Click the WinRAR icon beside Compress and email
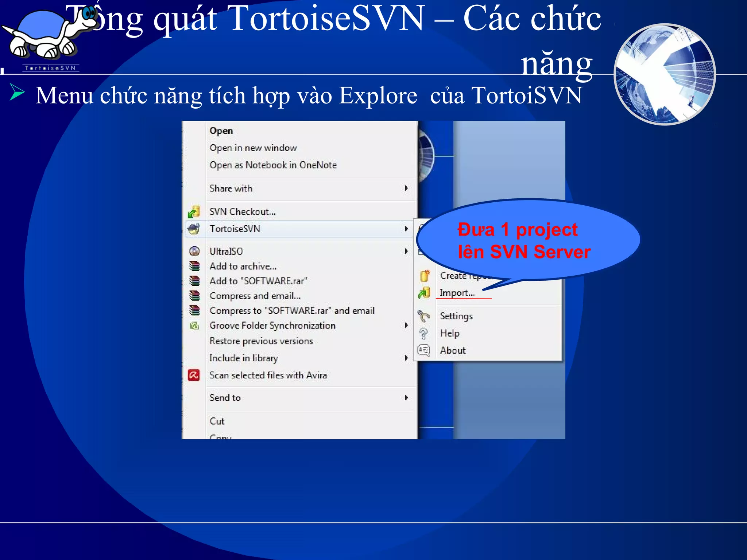This screenshot has height=560, width=747. click(194, 295)
